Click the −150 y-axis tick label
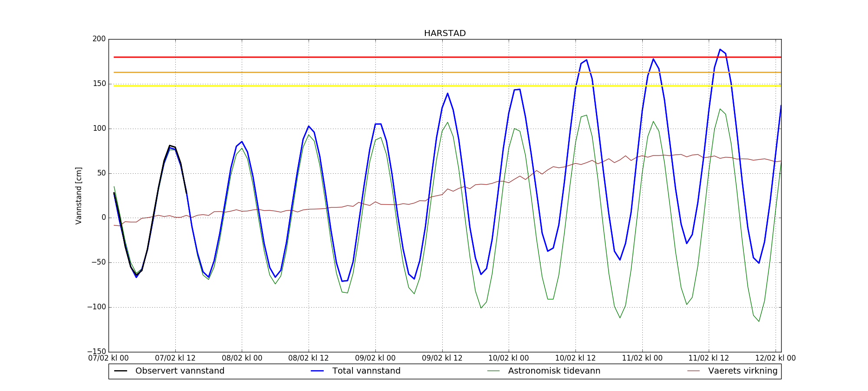 point(96,351)
